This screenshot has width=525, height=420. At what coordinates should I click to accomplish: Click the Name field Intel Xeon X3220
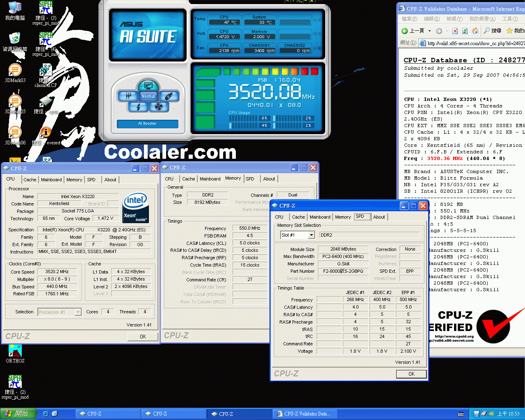78,196
